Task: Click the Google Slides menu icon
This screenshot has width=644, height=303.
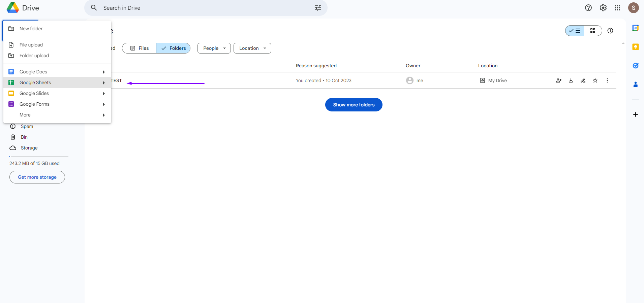Action: pos(11,93)
